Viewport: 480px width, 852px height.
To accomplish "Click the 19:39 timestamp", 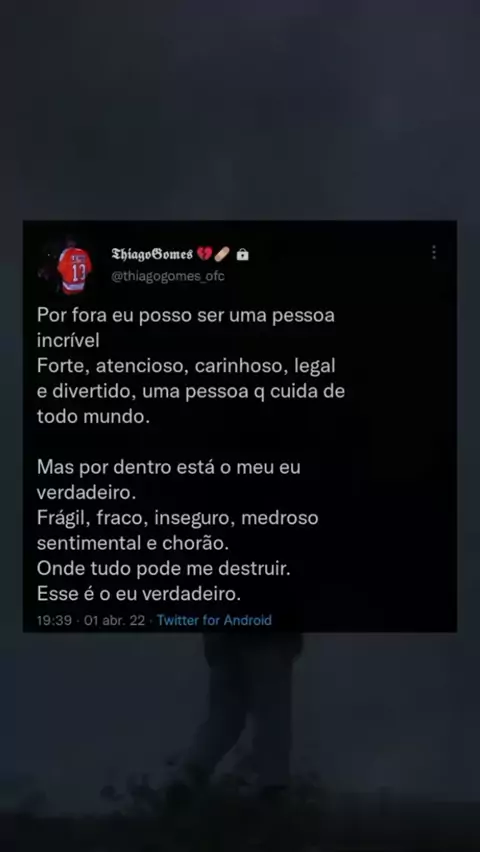I will 54,621.
